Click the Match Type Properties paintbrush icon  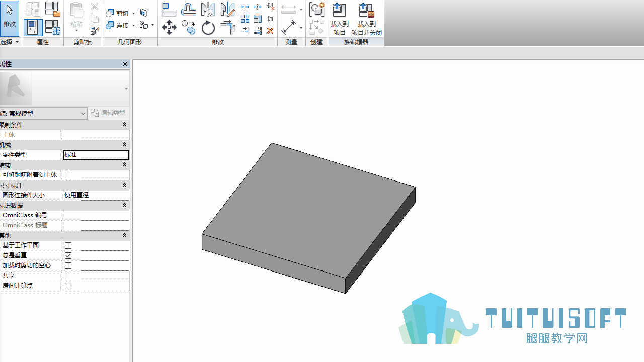(x=95, y=31)
